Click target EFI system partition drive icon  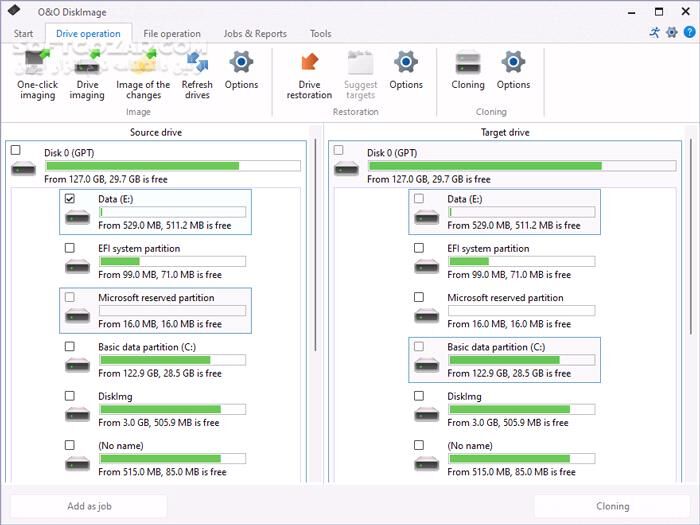coord(427,267)
